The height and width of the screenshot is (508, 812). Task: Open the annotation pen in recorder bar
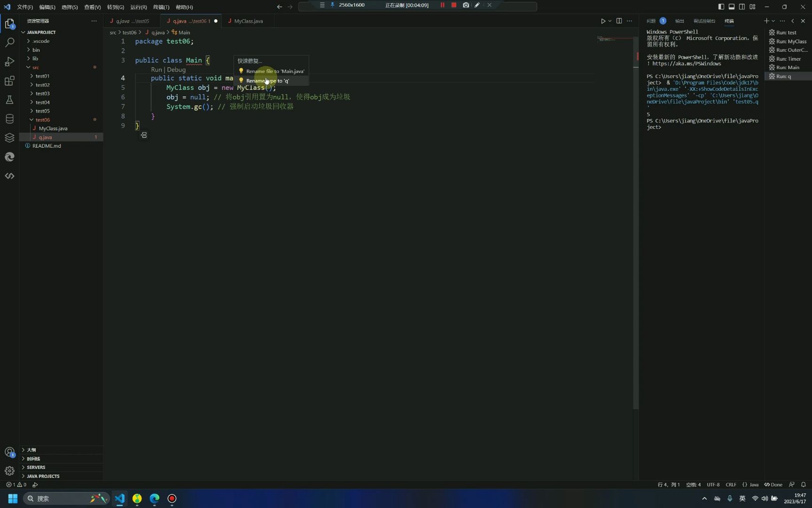(477, 5)
